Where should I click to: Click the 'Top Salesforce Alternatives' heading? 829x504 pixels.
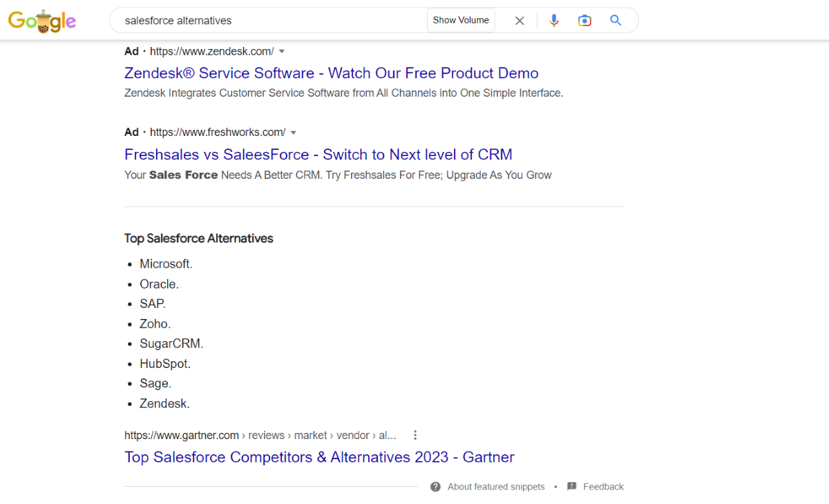199,238
